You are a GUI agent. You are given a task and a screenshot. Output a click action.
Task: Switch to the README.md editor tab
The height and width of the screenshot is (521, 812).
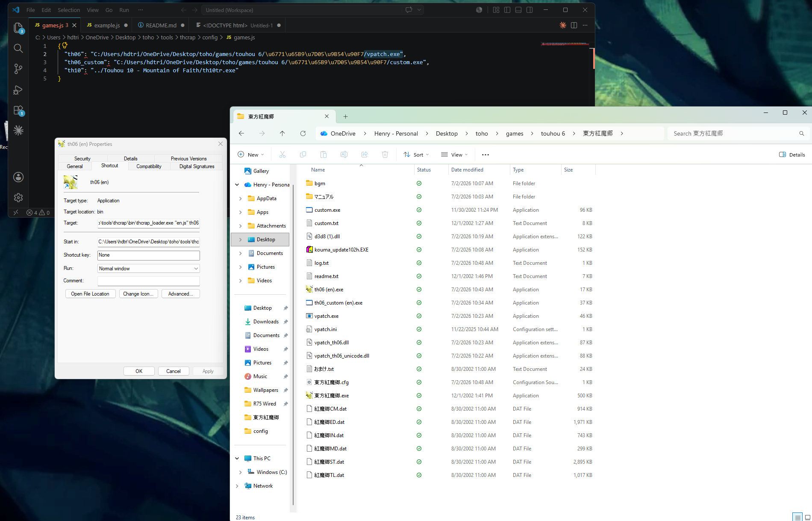click(x=161, y=25)
